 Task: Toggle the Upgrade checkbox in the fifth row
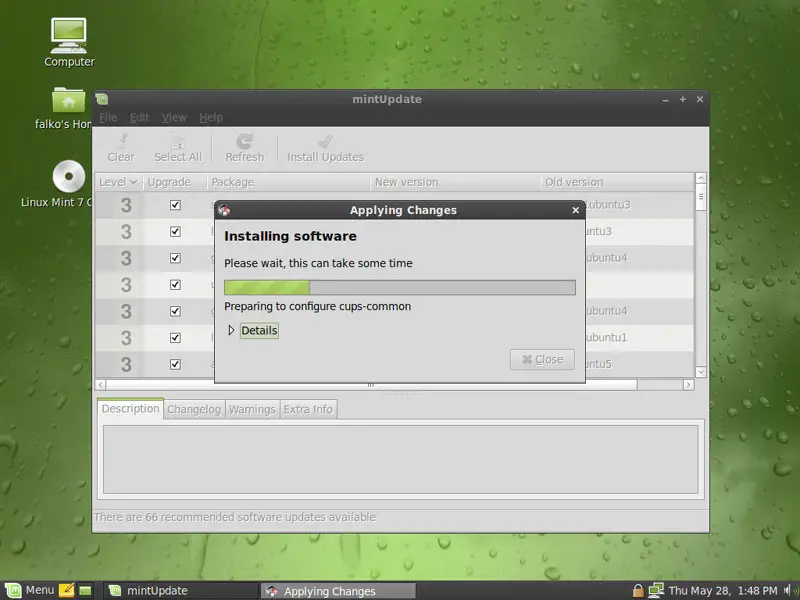(x=175, y=311)
